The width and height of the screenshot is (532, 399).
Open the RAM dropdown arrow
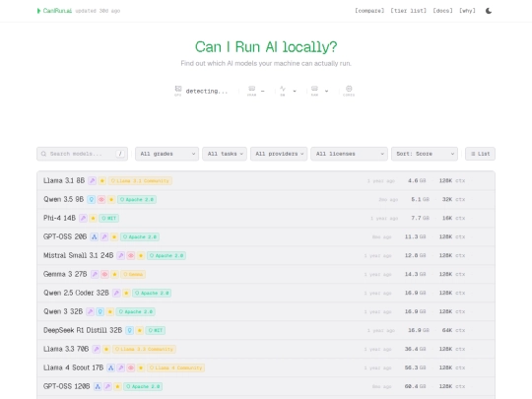pyautogui.click(x=326, y=91)
